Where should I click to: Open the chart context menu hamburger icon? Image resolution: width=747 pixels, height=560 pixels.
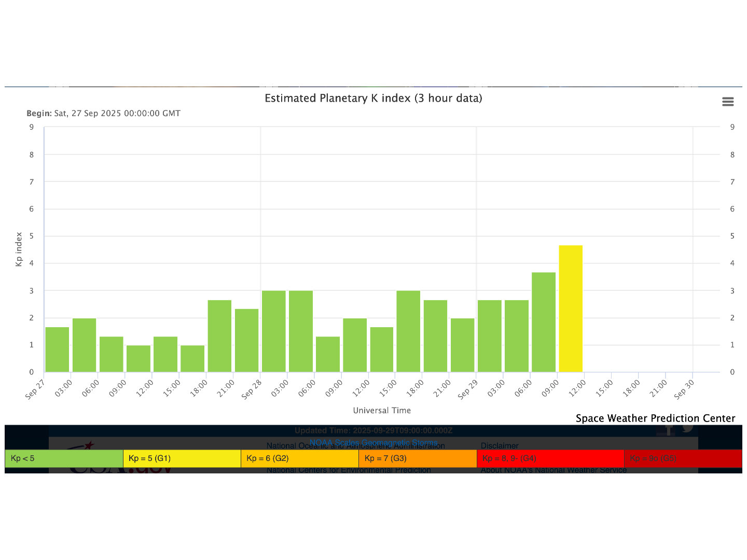click(x=728, y=102)
